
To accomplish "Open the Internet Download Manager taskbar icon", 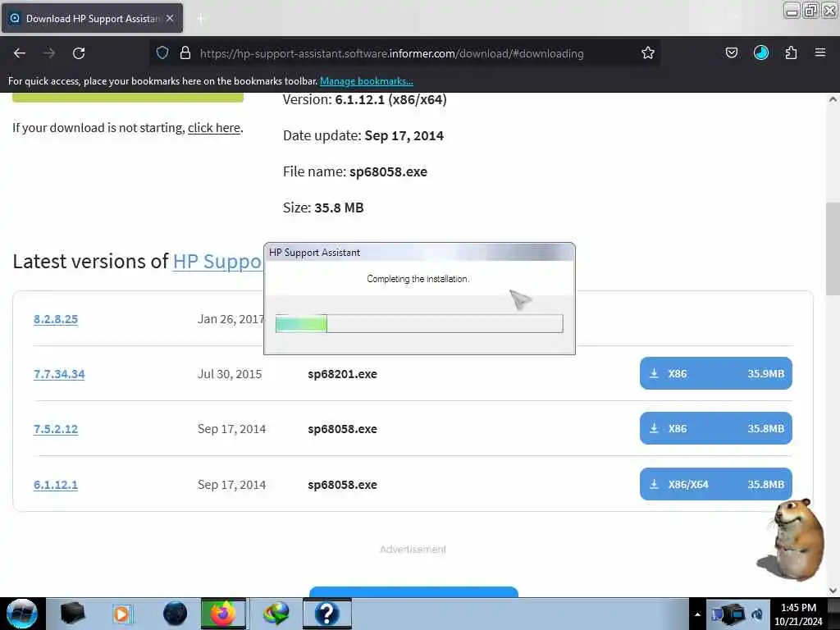I will click(x=276, y=614).
